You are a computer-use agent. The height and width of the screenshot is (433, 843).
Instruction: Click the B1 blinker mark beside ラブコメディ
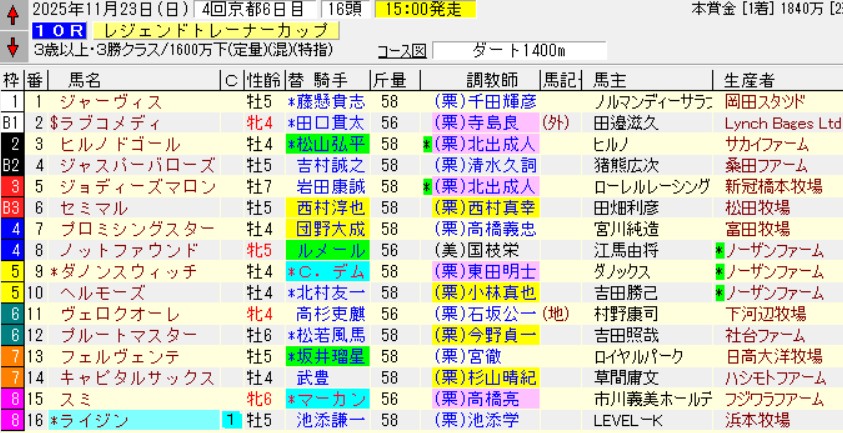tap(12, 123)
